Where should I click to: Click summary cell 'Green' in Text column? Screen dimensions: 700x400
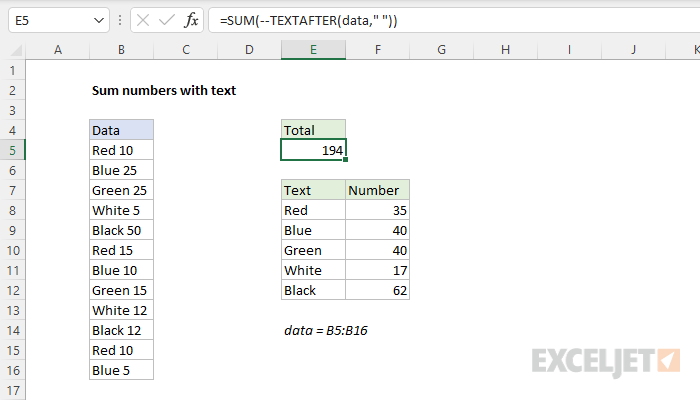click(x=313, y=250)
